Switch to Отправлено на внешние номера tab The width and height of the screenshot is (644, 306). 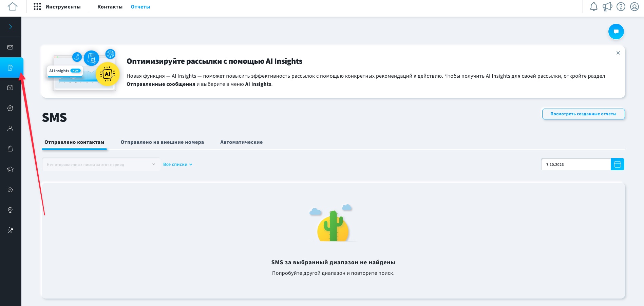pos(162,142)
